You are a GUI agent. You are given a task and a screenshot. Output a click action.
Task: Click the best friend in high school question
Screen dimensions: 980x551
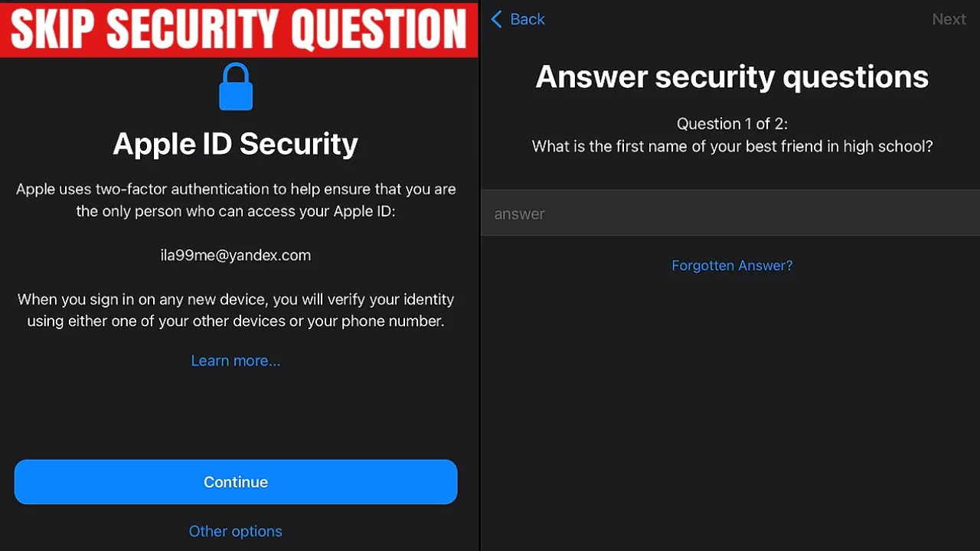(732, 146)
